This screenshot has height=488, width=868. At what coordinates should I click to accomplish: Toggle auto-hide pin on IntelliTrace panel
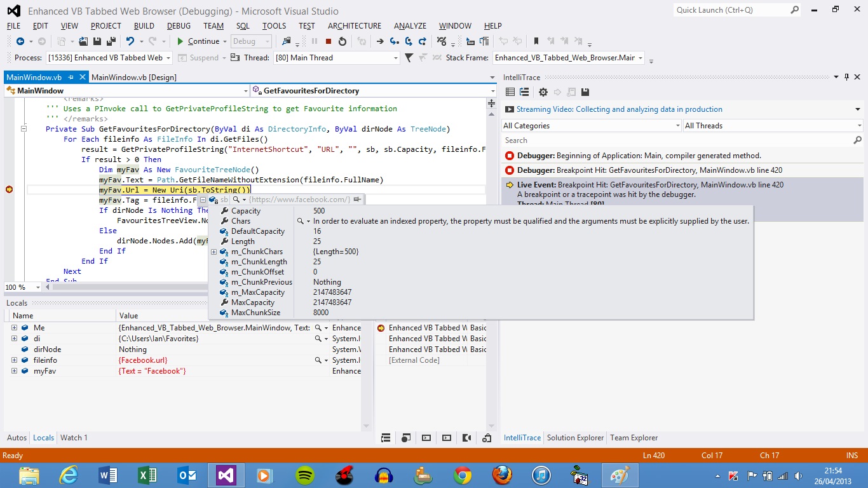pyautogui.click(x=847, y=77)
